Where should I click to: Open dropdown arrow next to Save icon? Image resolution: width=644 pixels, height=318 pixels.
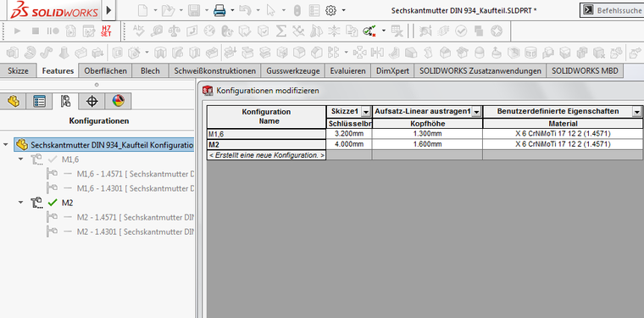point(206,11)
